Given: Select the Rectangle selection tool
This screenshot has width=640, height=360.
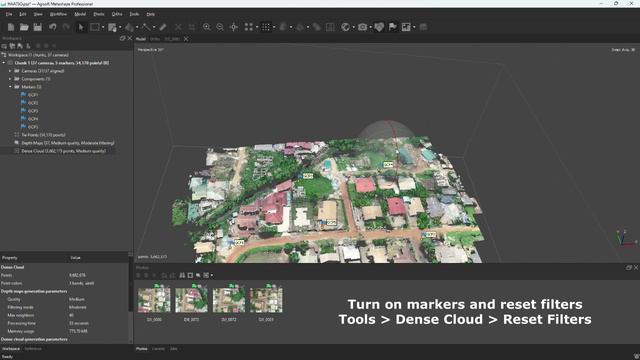Looking at the screenshot, I should [95, 27].
